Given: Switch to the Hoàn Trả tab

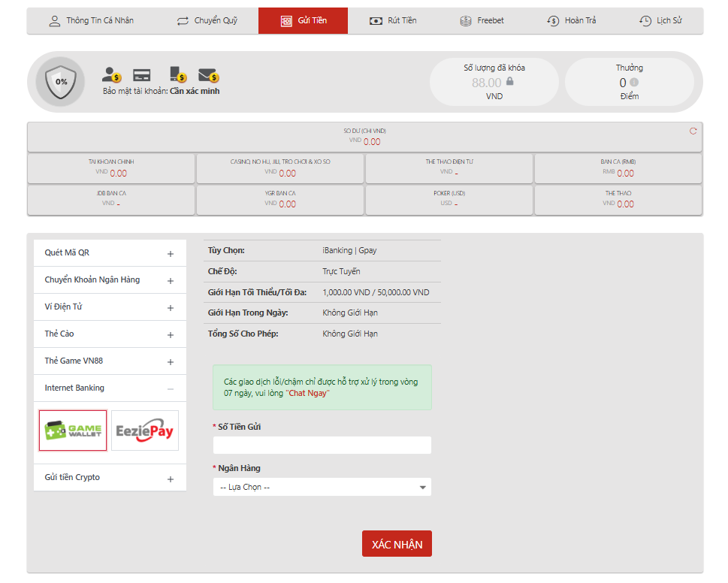Looking at the screenshot, I should 572,21.
